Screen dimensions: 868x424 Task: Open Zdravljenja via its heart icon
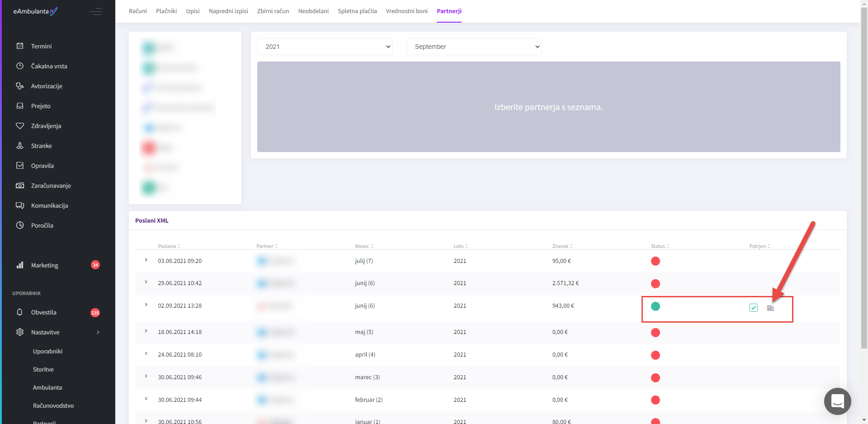(x=20, y=126)
